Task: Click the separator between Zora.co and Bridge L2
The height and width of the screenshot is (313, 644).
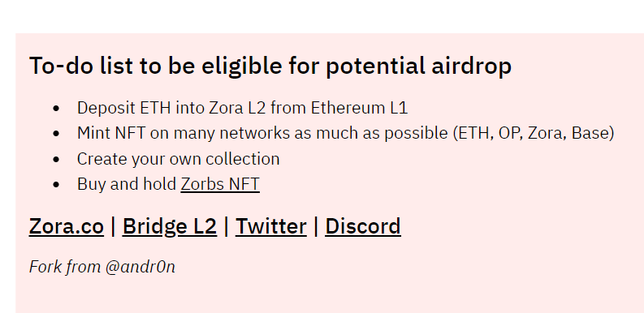Action: tap(114, 226)
